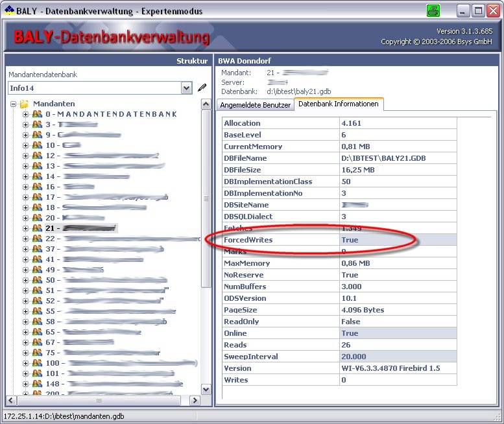This screenshot has height=424, width=504.
Task: Select the highlighted mandant 21 tree item
Action: coord(81,228)
